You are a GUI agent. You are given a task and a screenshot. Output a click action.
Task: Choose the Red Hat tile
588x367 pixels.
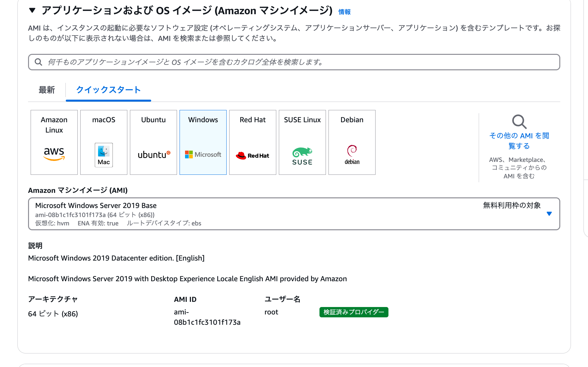253,142
